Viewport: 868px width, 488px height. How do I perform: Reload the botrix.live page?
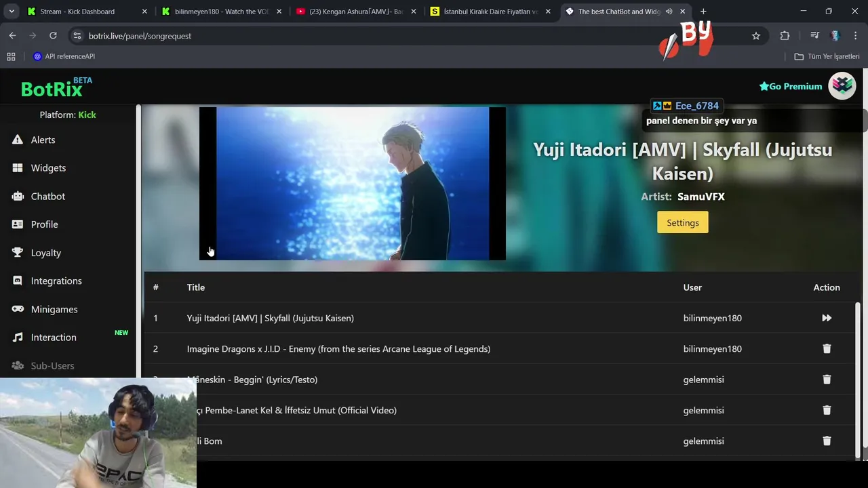53,36
